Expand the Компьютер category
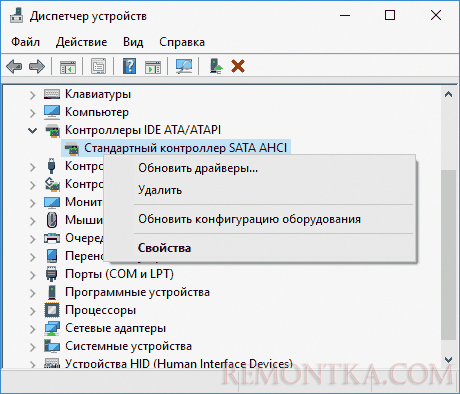 (x=32, y=113)
